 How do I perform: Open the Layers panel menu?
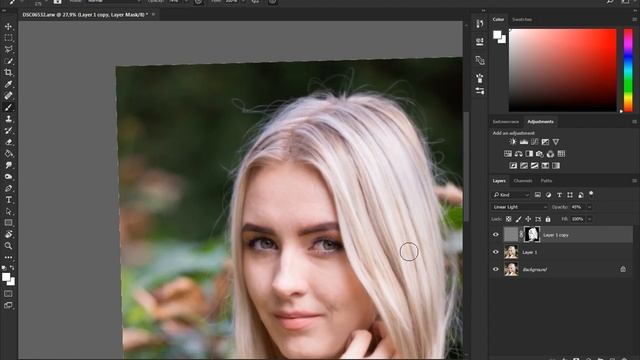634,180
